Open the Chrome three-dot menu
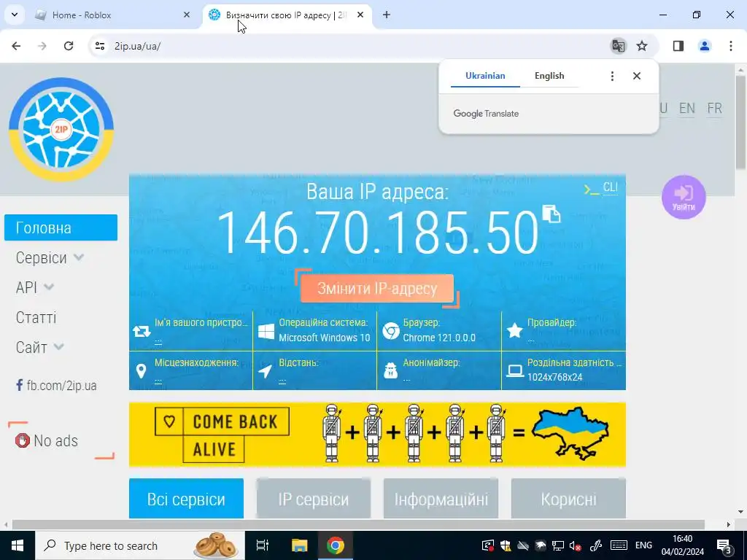 click(x=730, y=46)
